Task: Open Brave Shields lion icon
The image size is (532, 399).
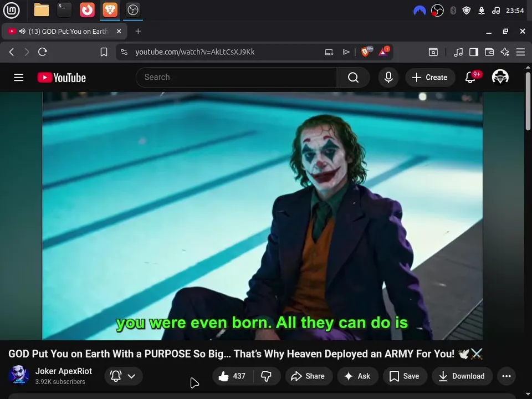Action: pyautogui.click(x=366, y=52)
